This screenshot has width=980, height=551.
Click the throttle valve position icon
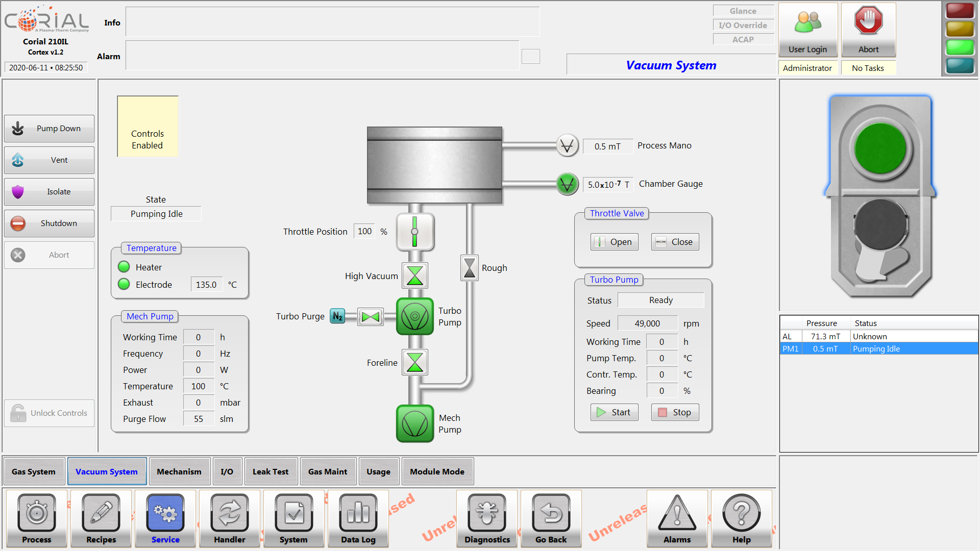pyautogui.click(x=415, y=232)
